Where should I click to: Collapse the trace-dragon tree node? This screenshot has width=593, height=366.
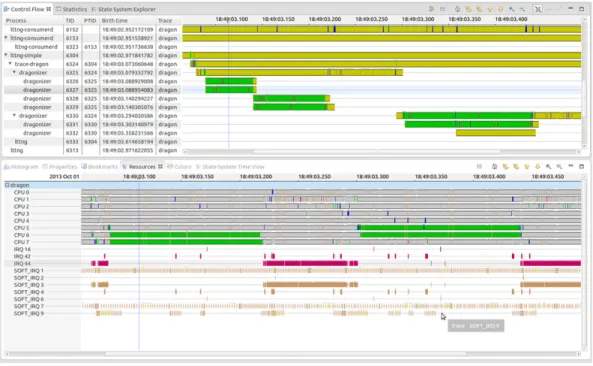(x=10, y=64)
